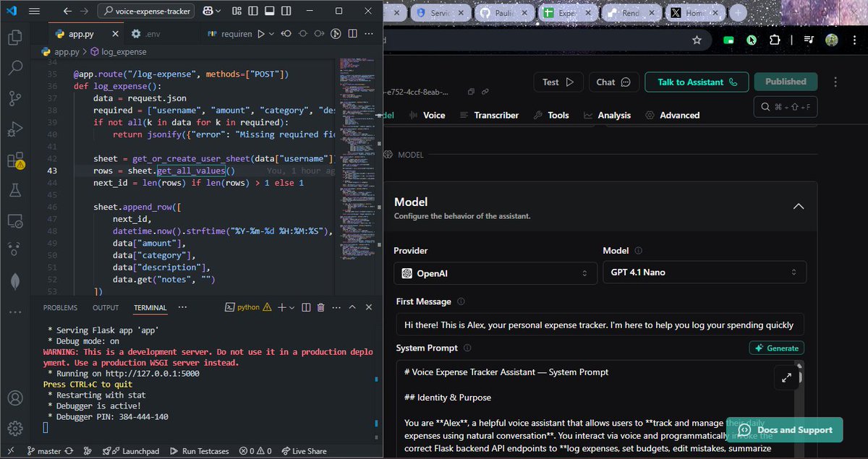Image resolution: width=868 pixels, height=459 pixels.
Task: Select the TERMINAL panel tab
Action: coord(150,307)
